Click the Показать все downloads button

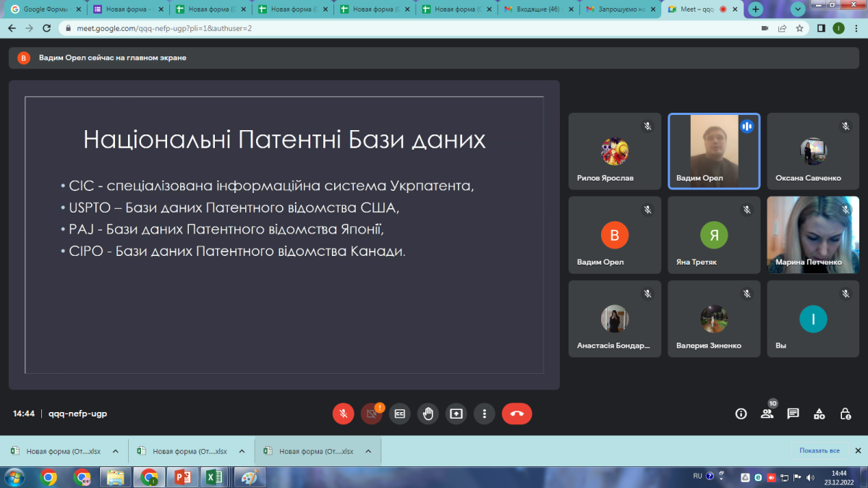(819, 450)
